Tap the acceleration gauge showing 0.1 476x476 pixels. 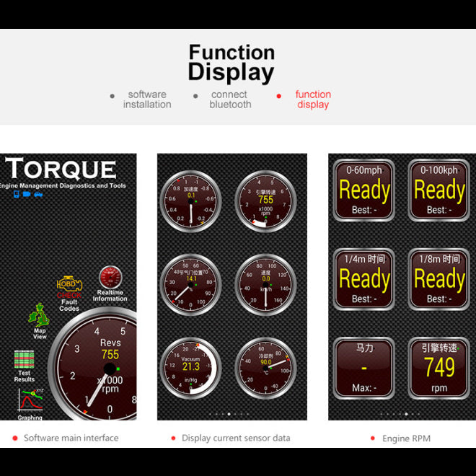[190, 201]
